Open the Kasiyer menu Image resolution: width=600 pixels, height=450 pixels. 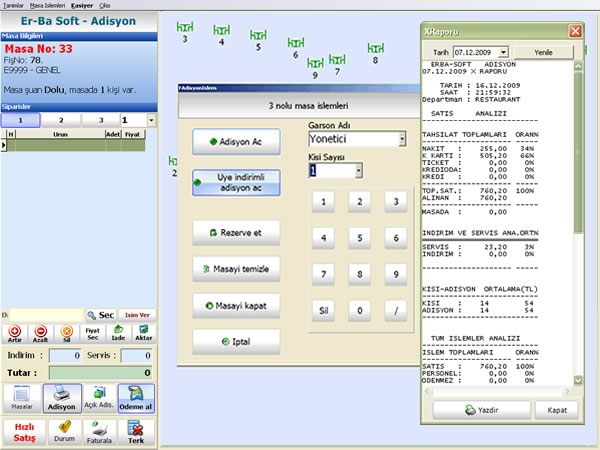tap(82, 5)
